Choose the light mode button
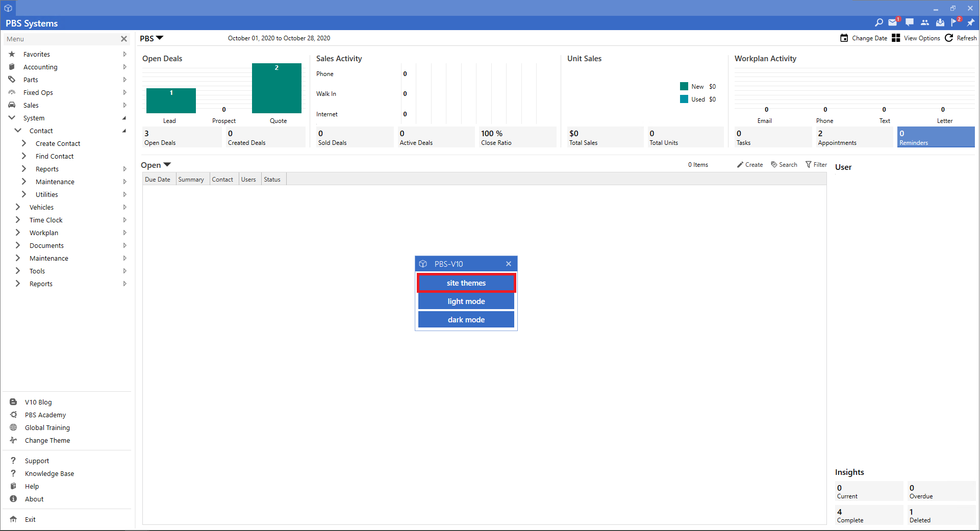The height and width of the screenshot is (531, 980). 466,301
